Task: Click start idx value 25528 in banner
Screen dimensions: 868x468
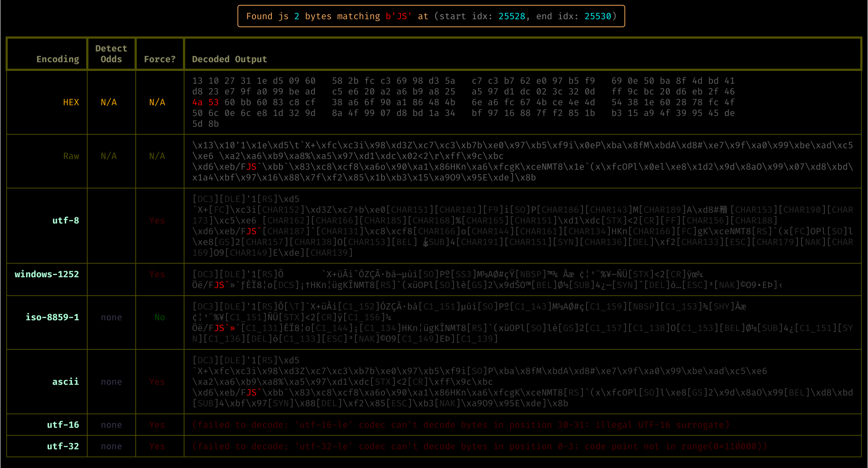Action: [512, 16]
